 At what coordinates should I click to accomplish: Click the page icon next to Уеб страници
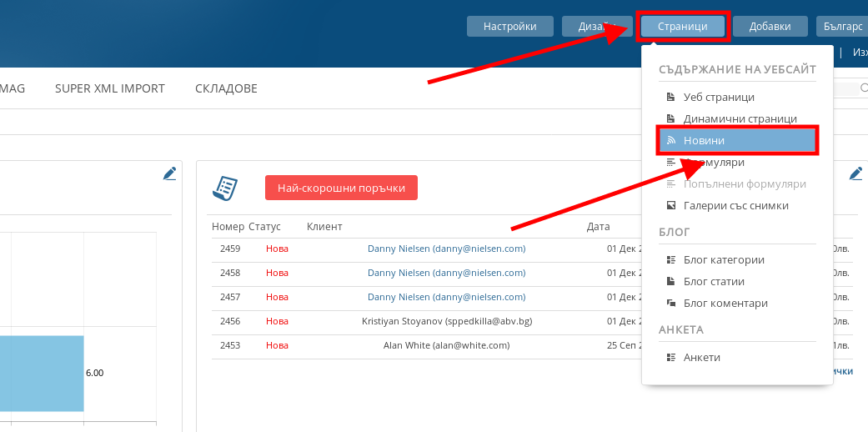tap(670, 98)
